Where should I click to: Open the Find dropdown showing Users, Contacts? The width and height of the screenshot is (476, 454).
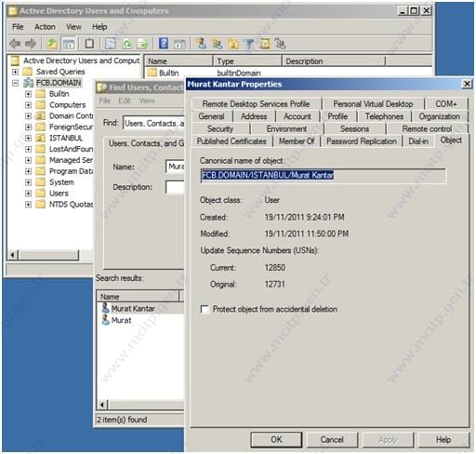(x=154, y=124)
